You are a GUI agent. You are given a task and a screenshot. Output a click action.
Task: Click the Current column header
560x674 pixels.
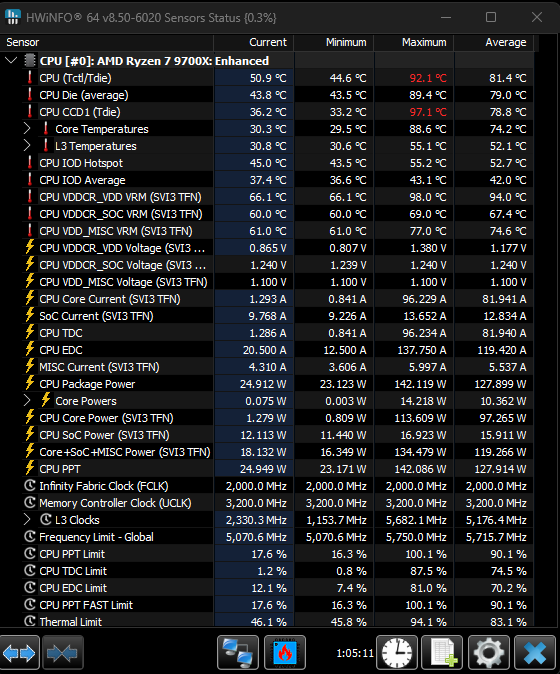[254, 43]
